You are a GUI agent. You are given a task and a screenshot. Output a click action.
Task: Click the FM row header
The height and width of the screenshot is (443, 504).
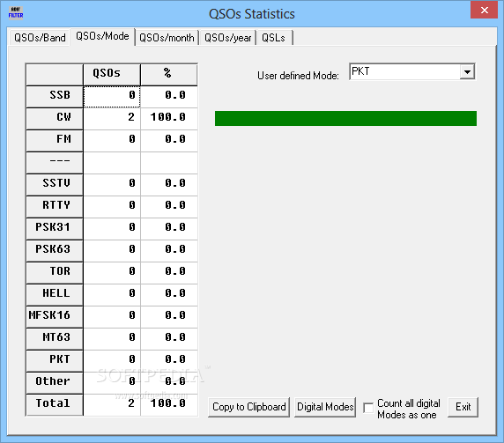click(x=55, y=141)
